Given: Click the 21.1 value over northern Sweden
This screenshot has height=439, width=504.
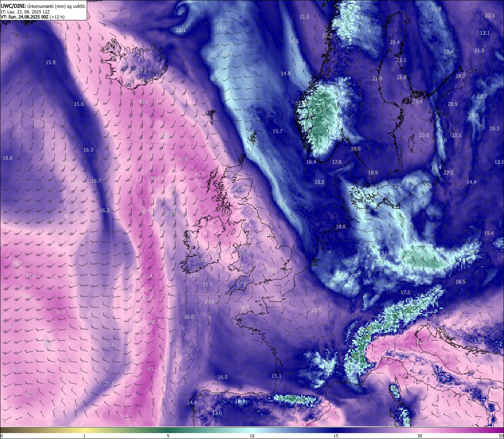Looking at the screenshot, I should coord(401,60).
